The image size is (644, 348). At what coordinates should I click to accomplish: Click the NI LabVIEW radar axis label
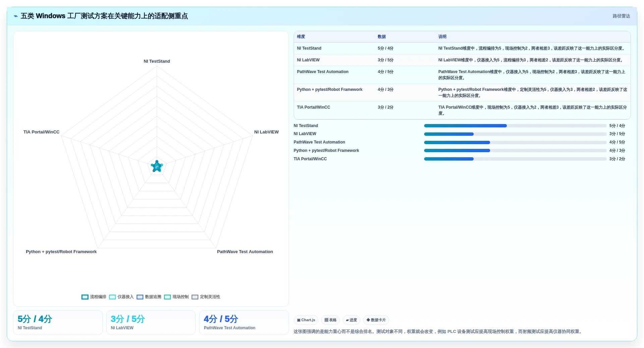point(267,132)
